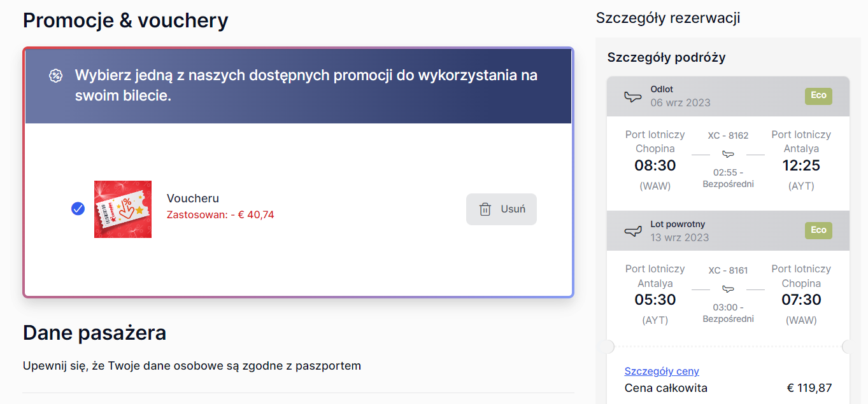This screenshot has width=868, height=404.
Task: Click the percent badge icon in promo banner
Action: [56, 76]
